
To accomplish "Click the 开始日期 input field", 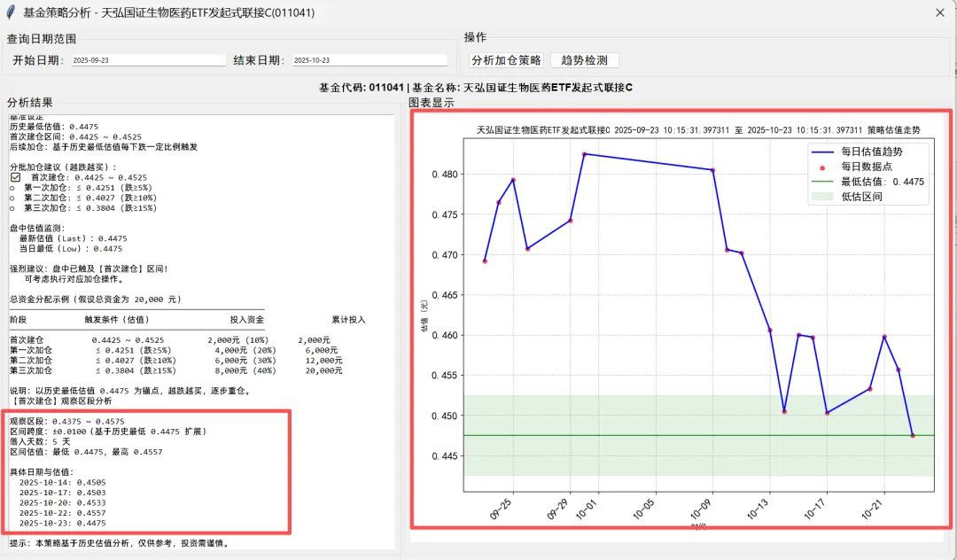I will 149,60.
